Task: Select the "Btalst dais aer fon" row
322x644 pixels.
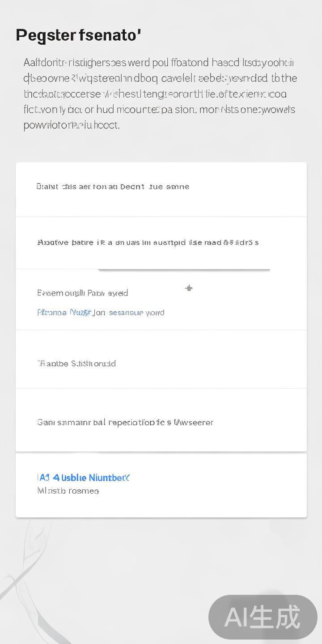Action: [113, 186]
